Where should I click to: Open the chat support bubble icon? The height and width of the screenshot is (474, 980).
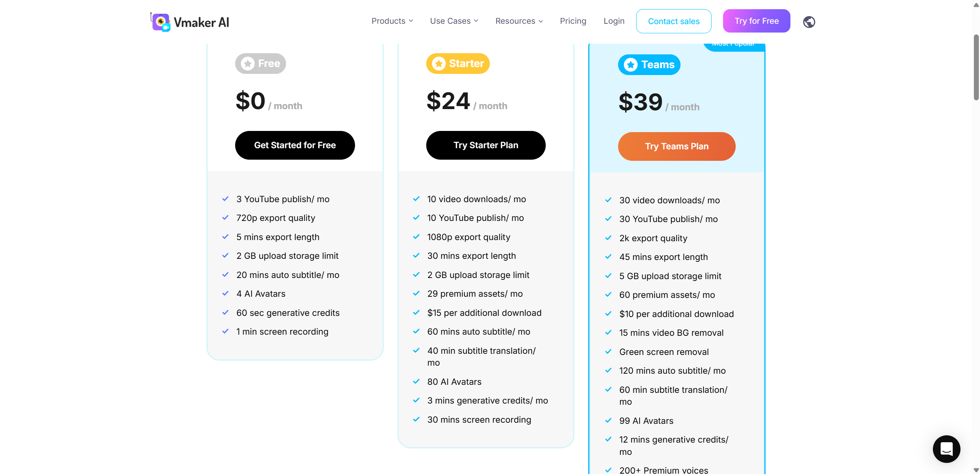point(946,449)
